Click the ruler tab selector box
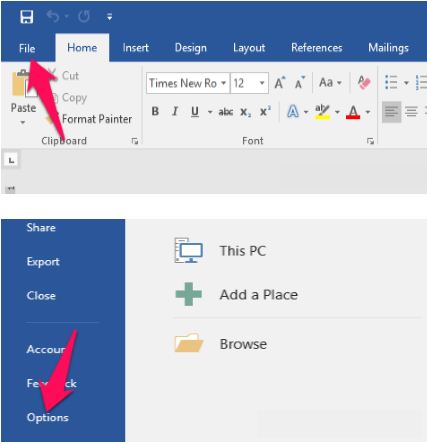Screen dimensions: 427x444 [12, 160]
